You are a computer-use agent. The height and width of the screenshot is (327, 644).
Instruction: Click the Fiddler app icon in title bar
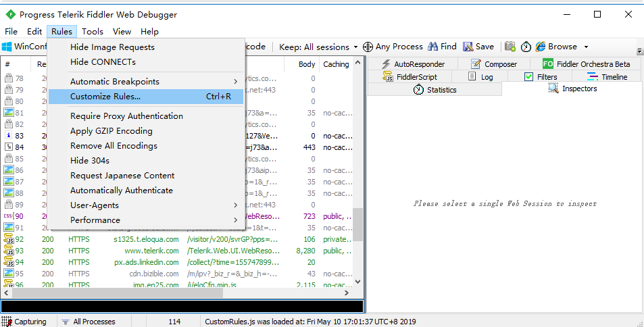10,15
